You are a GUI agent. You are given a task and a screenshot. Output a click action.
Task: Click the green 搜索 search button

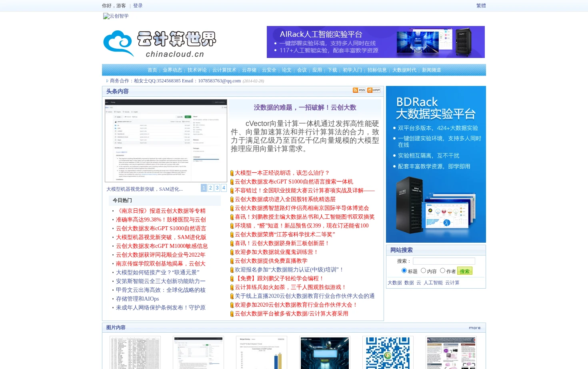click(x=465, y=271)
